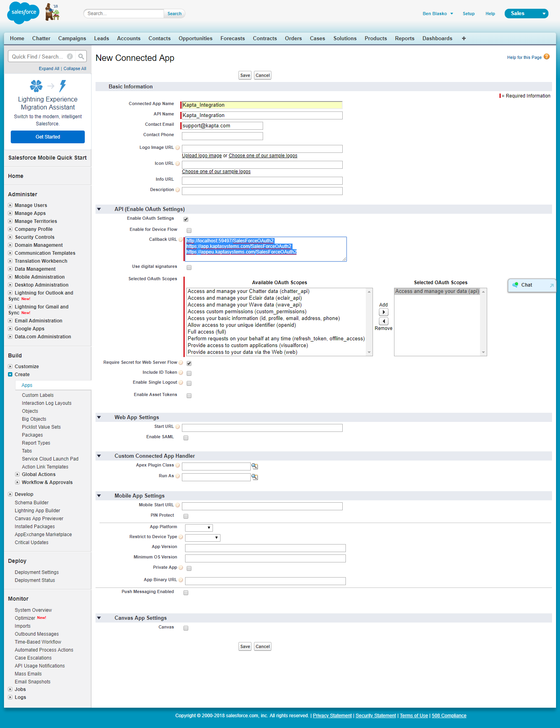Viewport: 560px width, 728px height.
Task: Uncheck Require Secret for Web Server Flow
Action: (x=189, y=363)
